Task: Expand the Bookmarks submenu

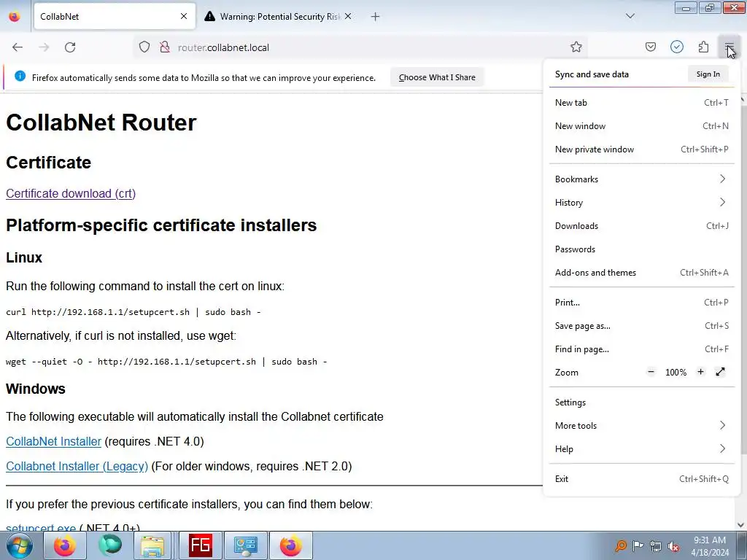Action: click(641, 179)
